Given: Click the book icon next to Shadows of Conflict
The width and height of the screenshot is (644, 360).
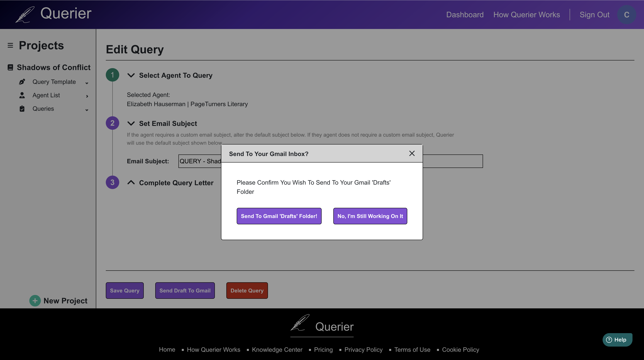Looking at the screenshot, I should (10, 67).
